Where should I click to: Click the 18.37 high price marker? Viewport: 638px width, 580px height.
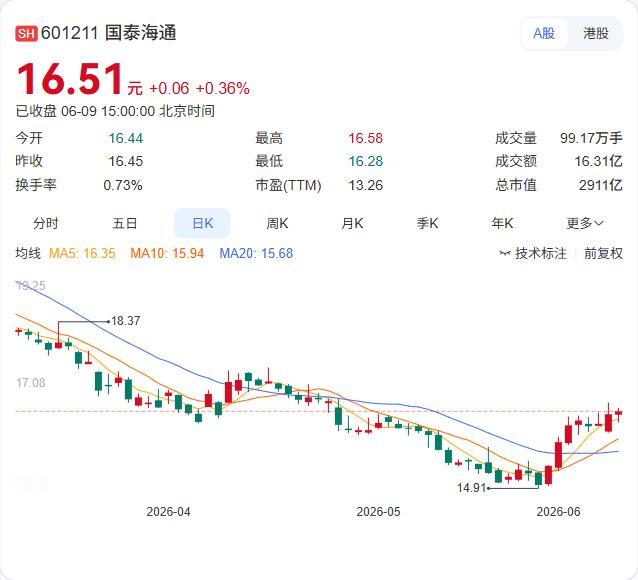126,321
